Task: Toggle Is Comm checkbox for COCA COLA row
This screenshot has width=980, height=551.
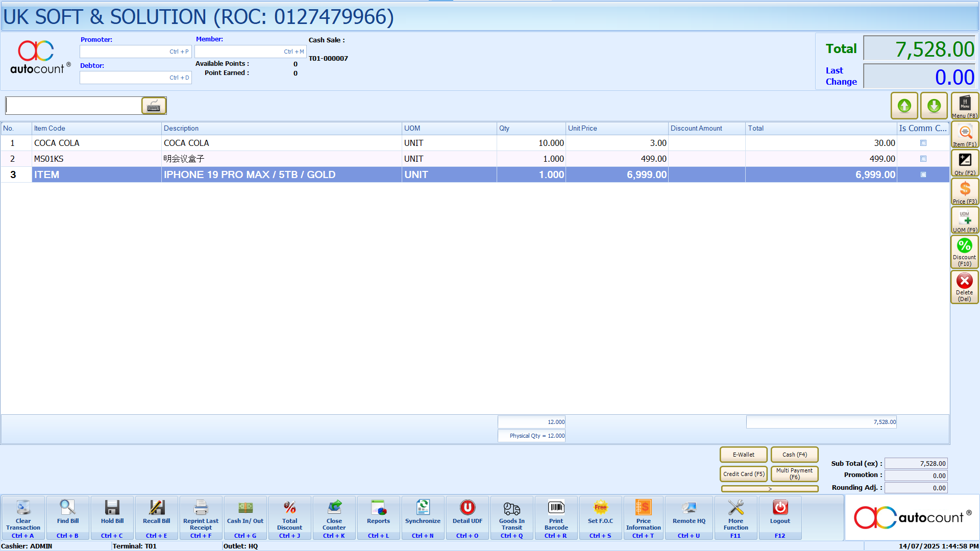Action: pyautogui.click(x=923, y=143)
